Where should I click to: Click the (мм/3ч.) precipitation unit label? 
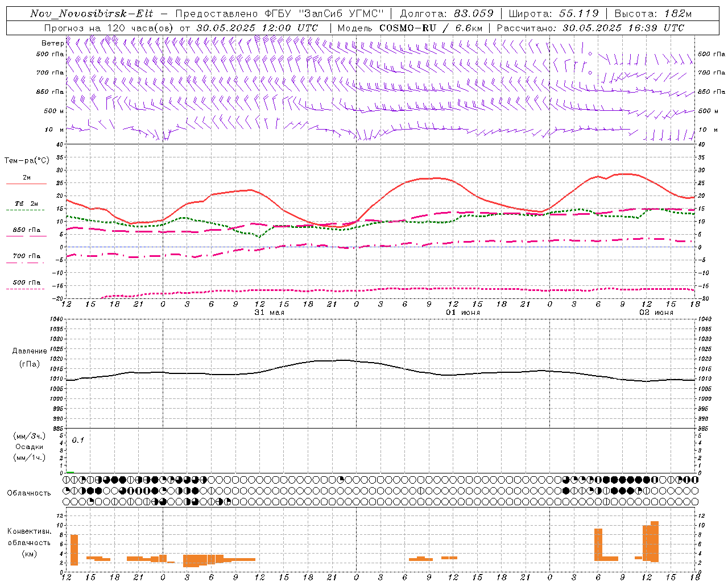29,436
